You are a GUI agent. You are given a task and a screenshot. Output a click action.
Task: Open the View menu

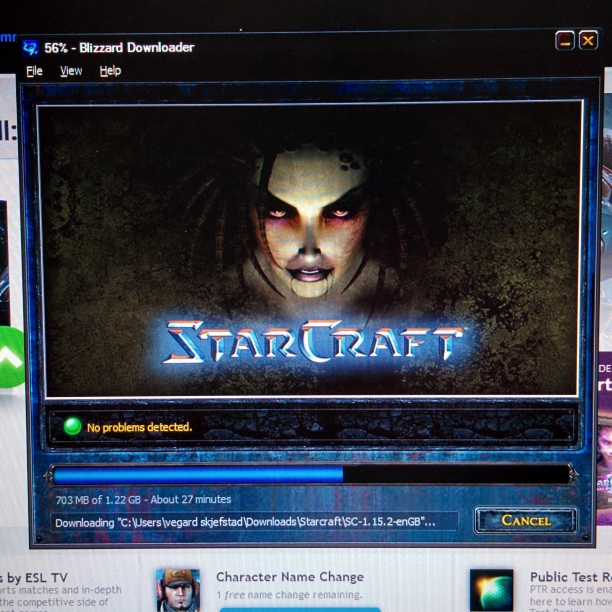(71, 71)
